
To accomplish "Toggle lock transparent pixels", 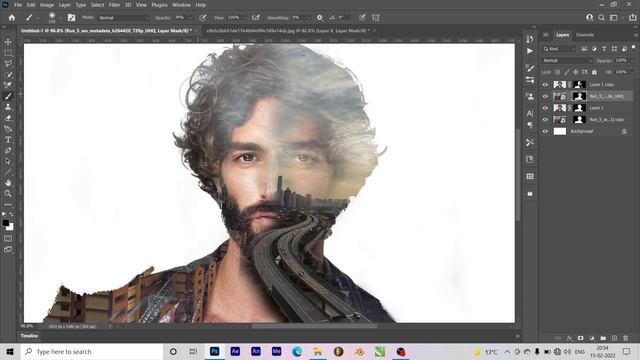I will tap(558, 72).
